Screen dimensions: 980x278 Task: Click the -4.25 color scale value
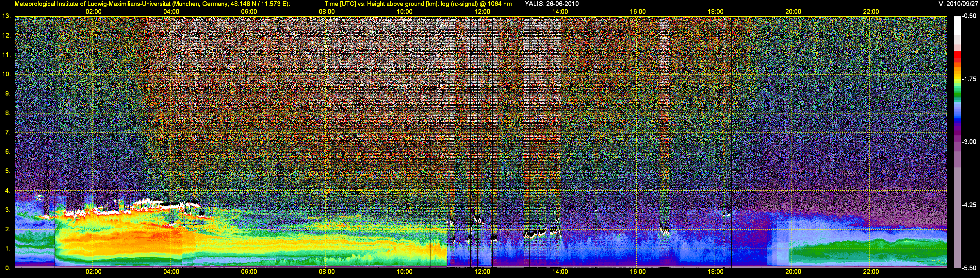969,205
